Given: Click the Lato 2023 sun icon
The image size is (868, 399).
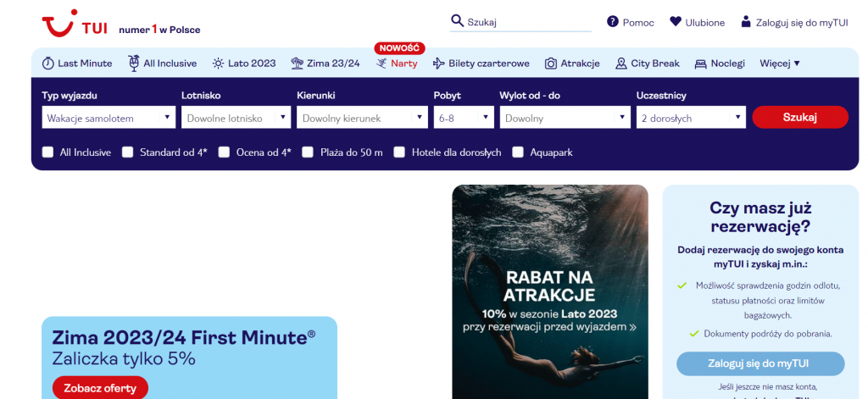Looking at the screenshot, I should 218,63.
